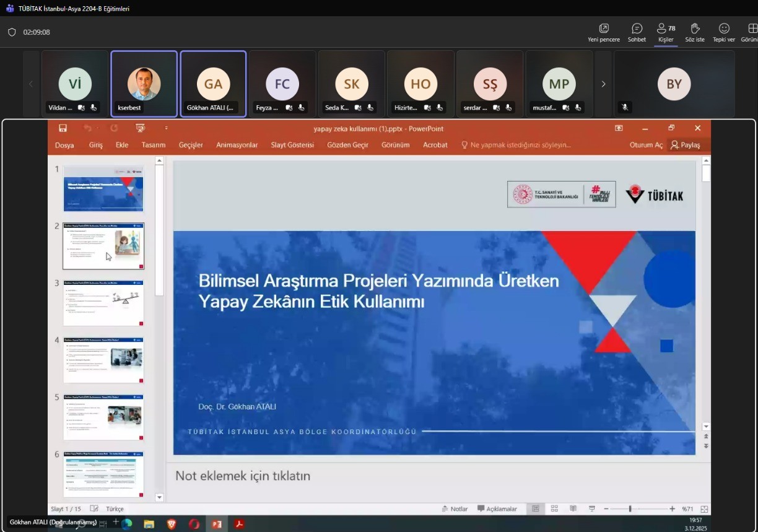The image size is (758, 532).
Task: Select the Slayt Gösterisi tab
Action: point(292,145)
